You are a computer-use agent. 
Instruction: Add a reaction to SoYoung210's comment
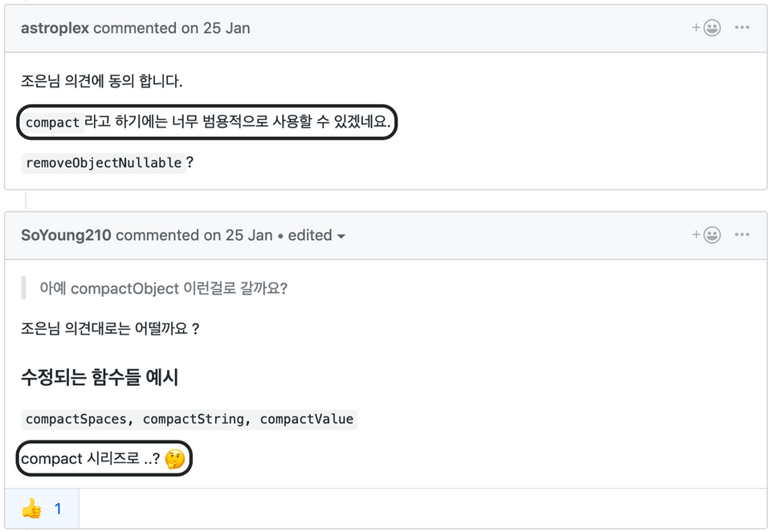point(708,235)
